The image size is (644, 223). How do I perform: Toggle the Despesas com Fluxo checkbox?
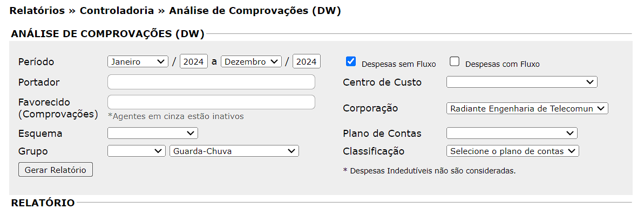click(455, 61)
